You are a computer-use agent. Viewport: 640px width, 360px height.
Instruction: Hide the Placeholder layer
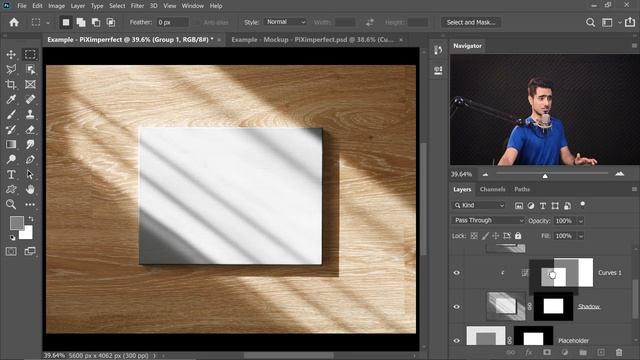click(457, 340)
